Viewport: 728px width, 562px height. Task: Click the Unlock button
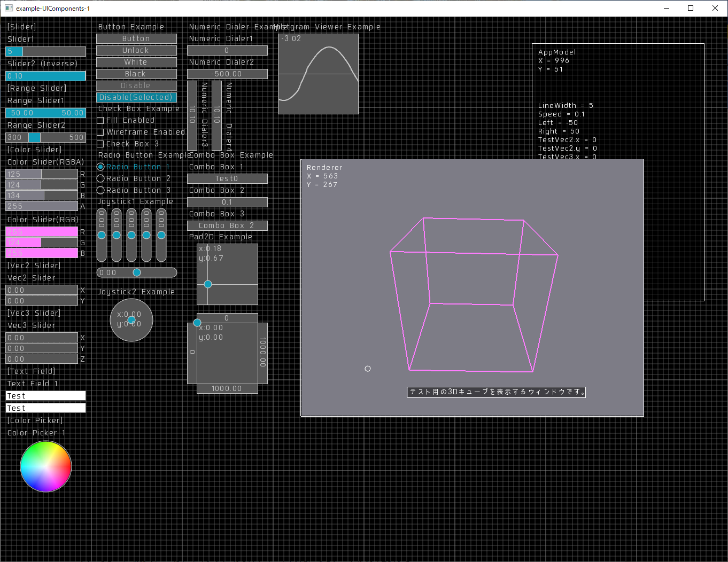coord(136,50)
